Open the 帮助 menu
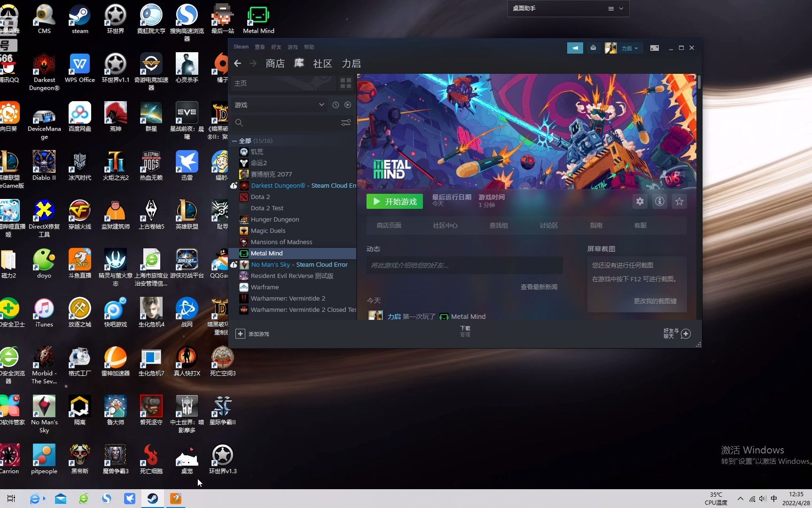 point(309,47)
